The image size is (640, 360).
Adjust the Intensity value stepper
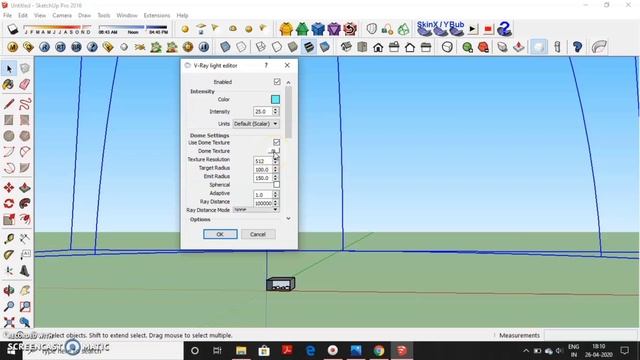(276, 111)
